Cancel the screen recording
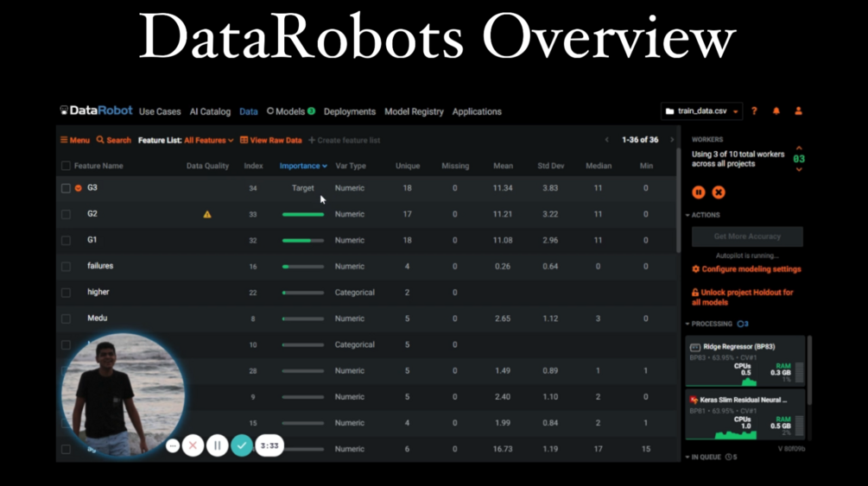This screenshot has width=868, height=486. pyautogui.click(x=193, y=445)
